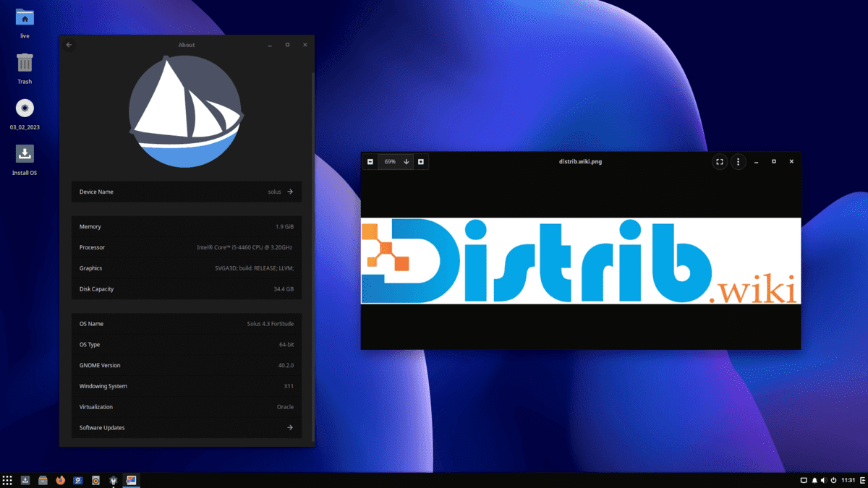Open the installer launcher in the taskbar
The width and height of the screenshot is (868, 488).
[x=25, y=480]
